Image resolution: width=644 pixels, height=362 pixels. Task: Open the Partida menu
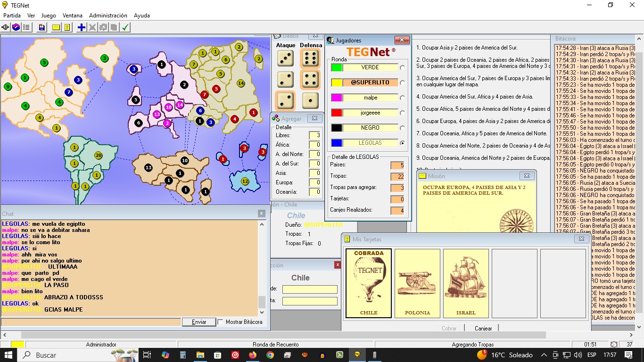12,16
